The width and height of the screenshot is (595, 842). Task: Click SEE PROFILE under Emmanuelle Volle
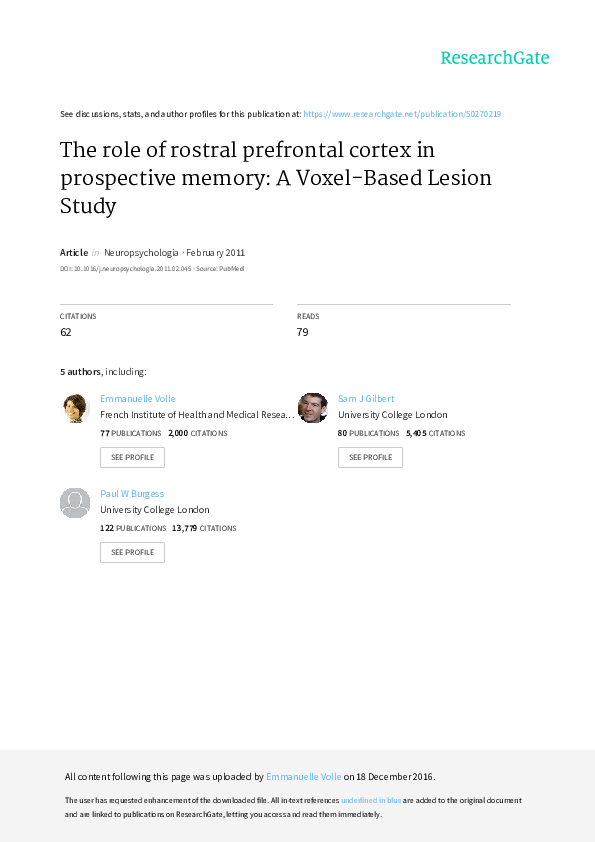tap(133, 458)
